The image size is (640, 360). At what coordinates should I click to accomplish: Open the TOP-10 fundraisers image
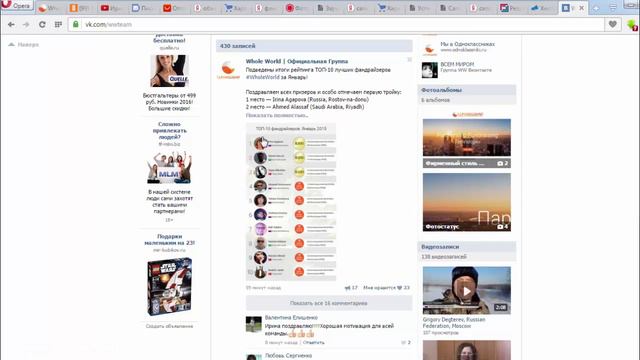click(291, 202)
